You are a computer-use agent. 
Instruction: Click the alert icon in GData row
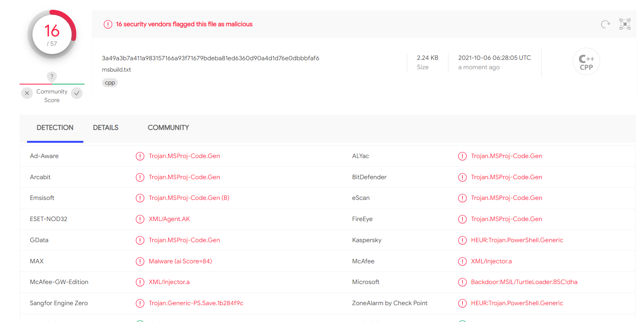pyautogui.click(x=140, y=240)
